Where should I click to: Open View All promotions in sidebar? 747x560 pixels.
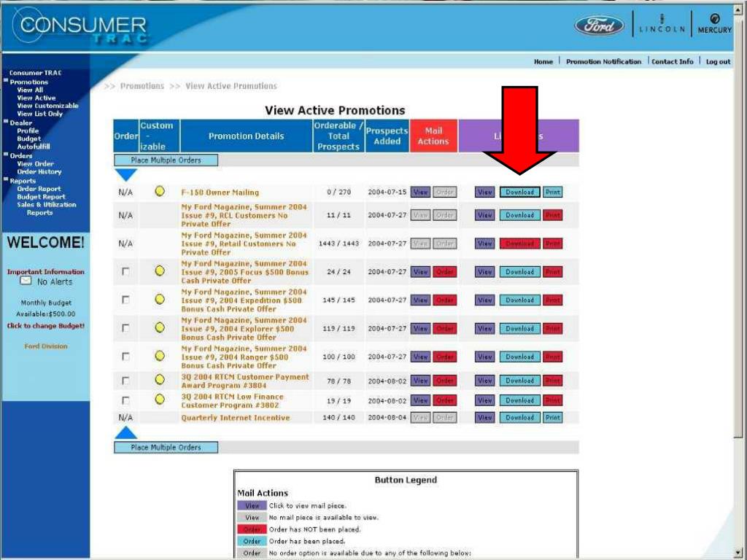[x=30, y=90]
